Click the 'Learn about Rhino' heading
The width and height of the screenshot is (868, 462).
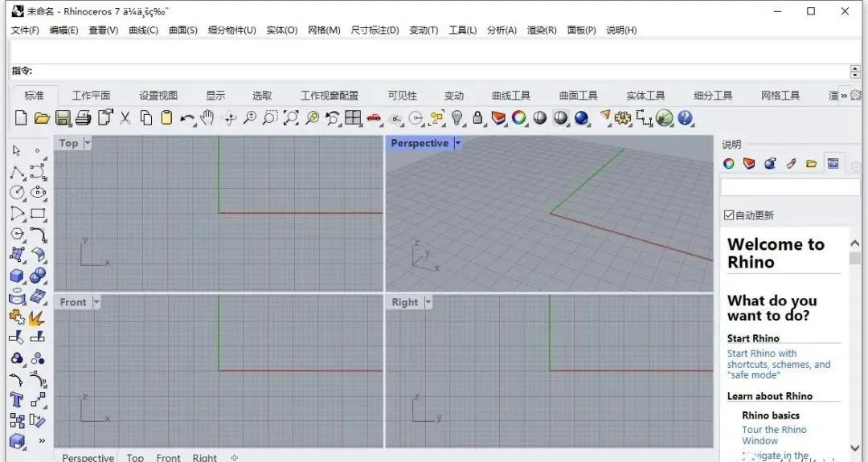pyautogui.click(x=769, y=396)
